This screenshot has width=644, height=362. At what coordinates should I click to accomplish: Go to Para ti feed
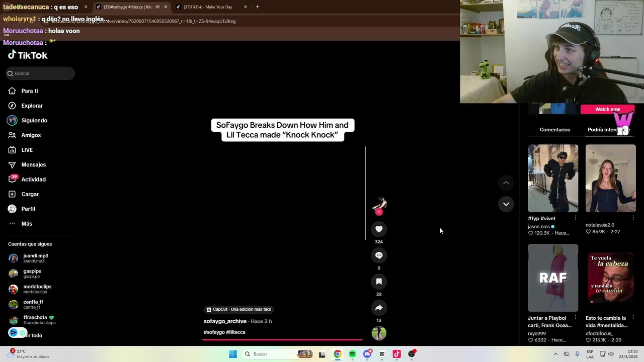click(29, 91)
